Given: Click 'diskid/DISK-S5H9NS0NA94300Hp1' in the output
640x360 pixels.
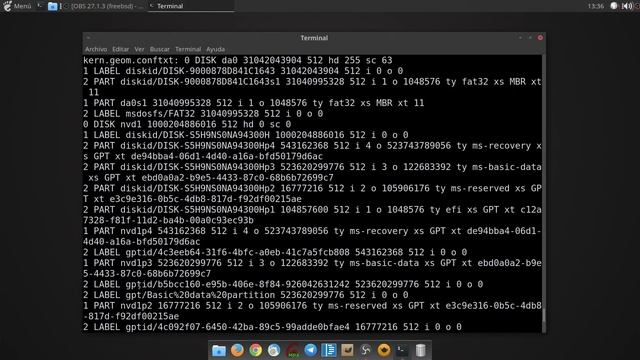Looking at the screenshot, I should [198, 209].
